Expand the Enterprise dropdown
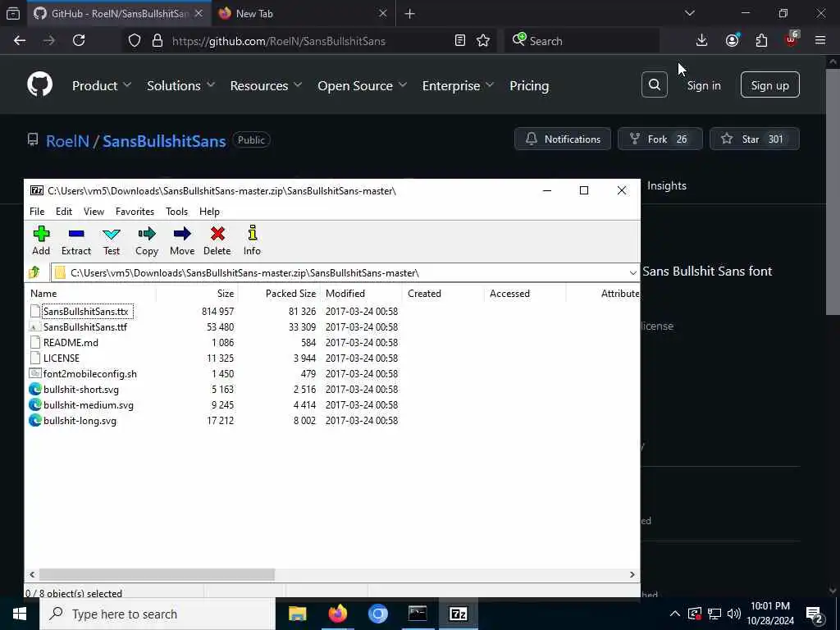Image resolution: width=840 pixels, height=630 pixels. tap(458, 85)
